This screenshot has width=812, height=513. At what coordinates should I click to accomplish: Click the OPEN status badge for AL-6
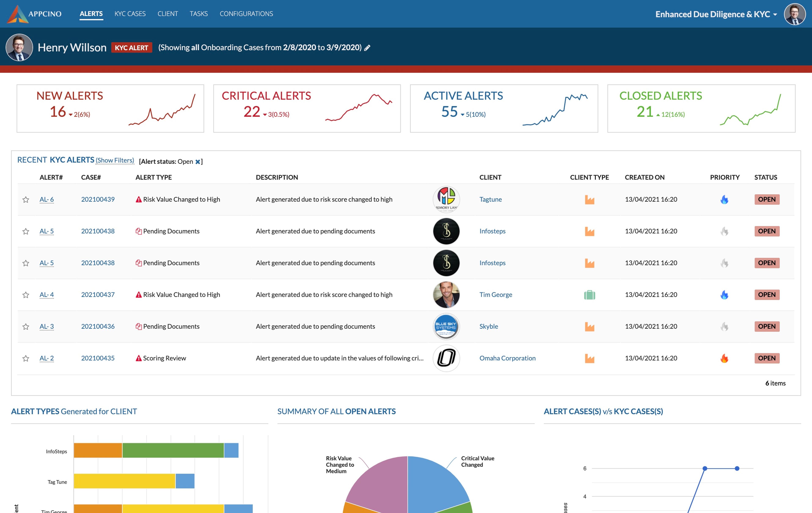[x=767, y=199]
